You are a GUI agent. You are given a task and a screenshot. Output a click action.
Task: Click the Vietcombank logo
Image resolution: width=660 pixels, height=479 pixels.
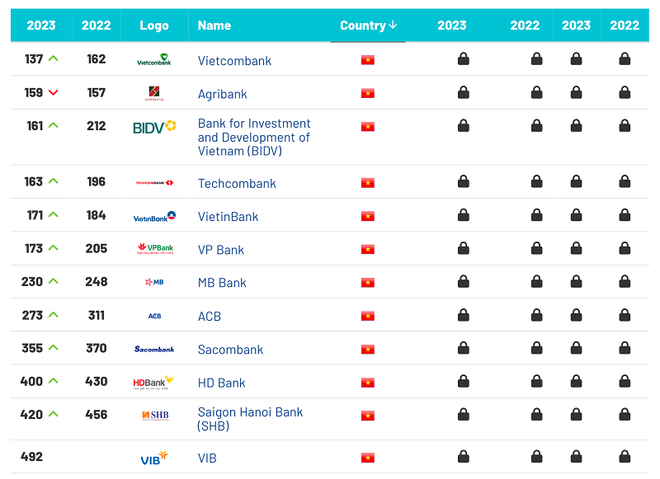(x=154, y=61)
